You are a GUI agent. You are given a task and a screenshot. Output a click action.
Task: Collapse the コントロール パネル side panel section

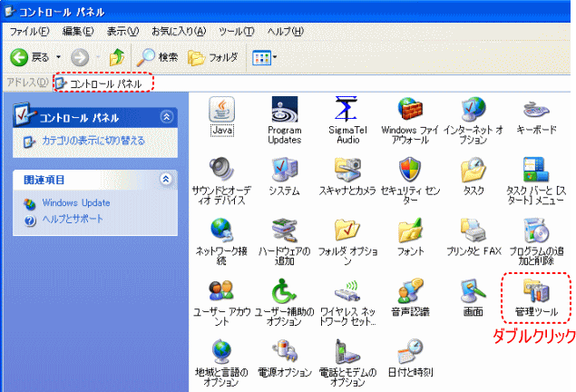pos(165,116)
